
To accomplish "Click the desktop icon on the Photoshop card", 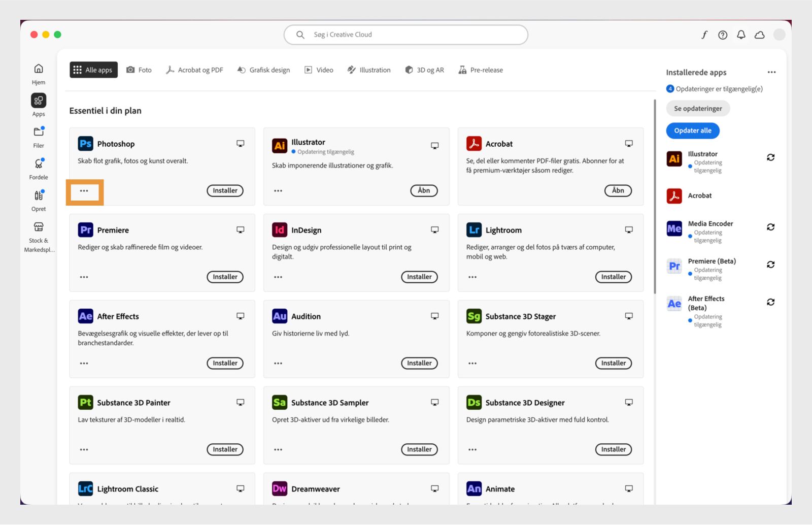I will pos(241,144).
